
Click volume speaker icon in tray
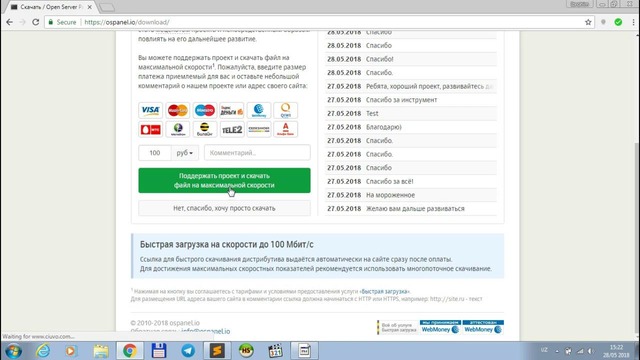591,351
